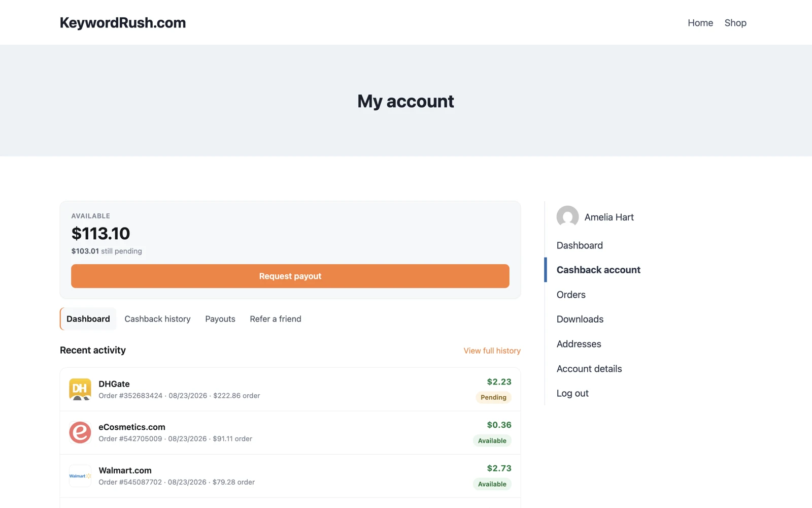Select the Dashboard tab under payout
The width and height of the screenshot is (812, 508).
(88, 319)
